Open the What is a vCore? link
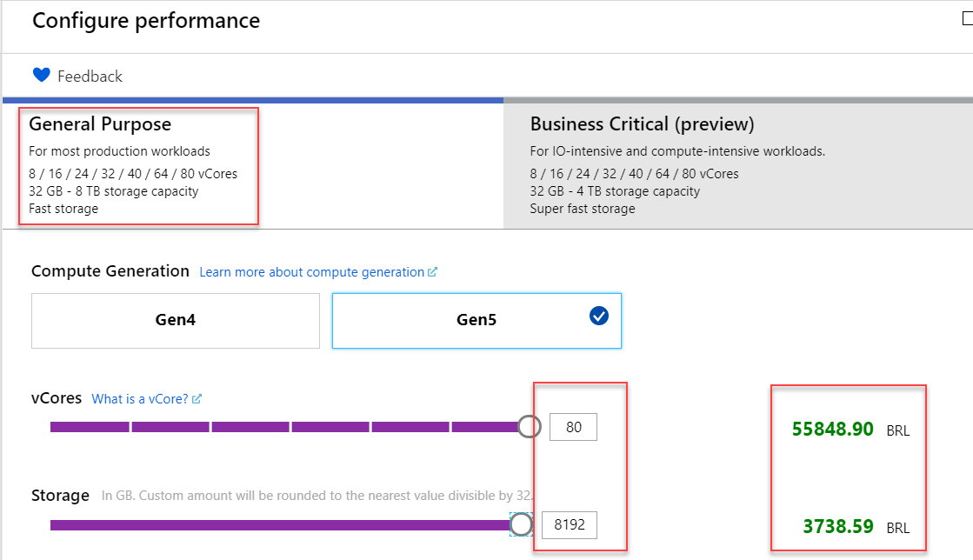The image size is (973, 560). [x=140, y=399]
